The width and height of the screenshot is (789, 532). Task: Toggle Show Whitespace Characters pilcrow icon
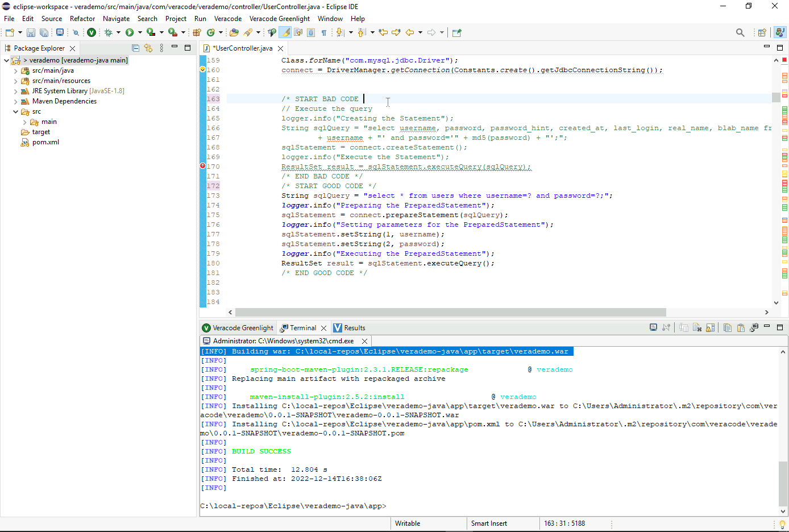tap(324, 32)
